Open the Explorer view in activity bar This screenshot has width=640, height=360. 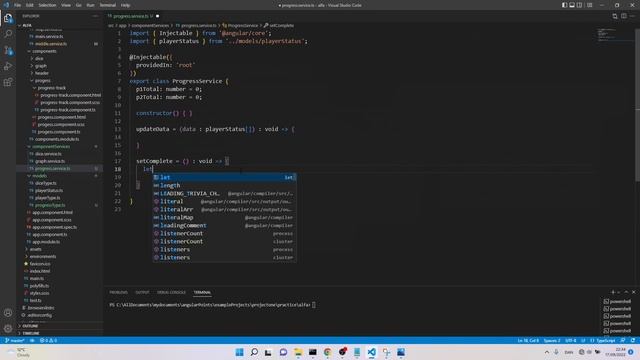click(x=8, y=18)
